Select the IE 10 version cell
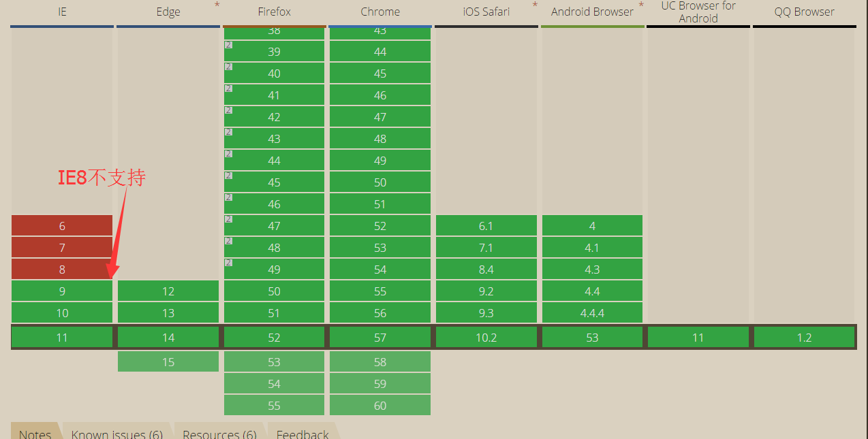The image size is (868, 439). point(62,313)
